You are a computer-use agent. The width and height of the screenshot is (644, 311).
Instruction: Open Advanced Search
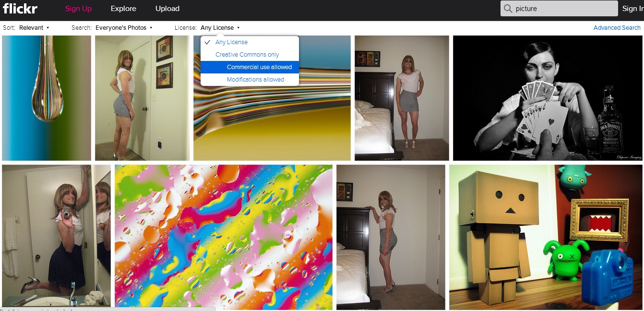(617, 28)
